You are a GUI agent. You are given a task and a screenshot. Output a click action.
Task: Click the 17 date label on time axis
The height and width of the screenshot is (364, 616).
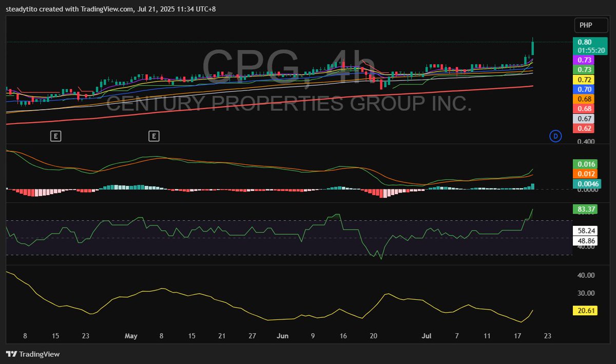pyautogui.click(x=517, y=336)
